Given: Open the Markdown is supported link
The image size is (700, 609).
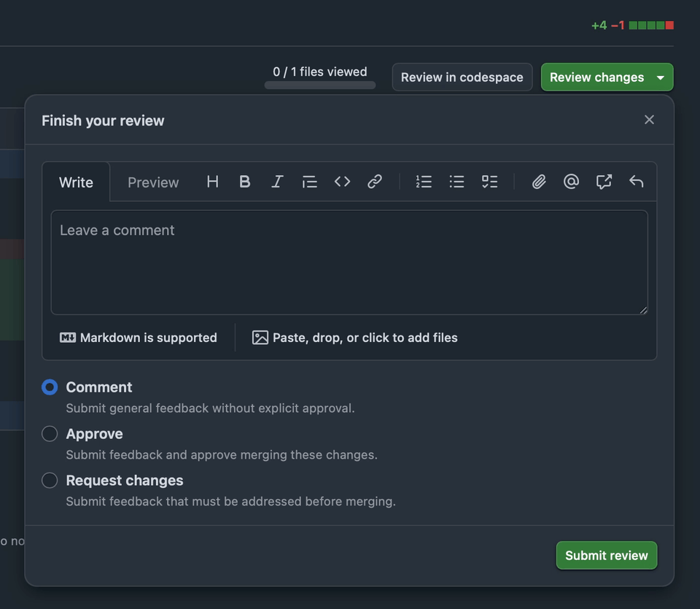Looking at the screenshot, I should coord(139,338).
